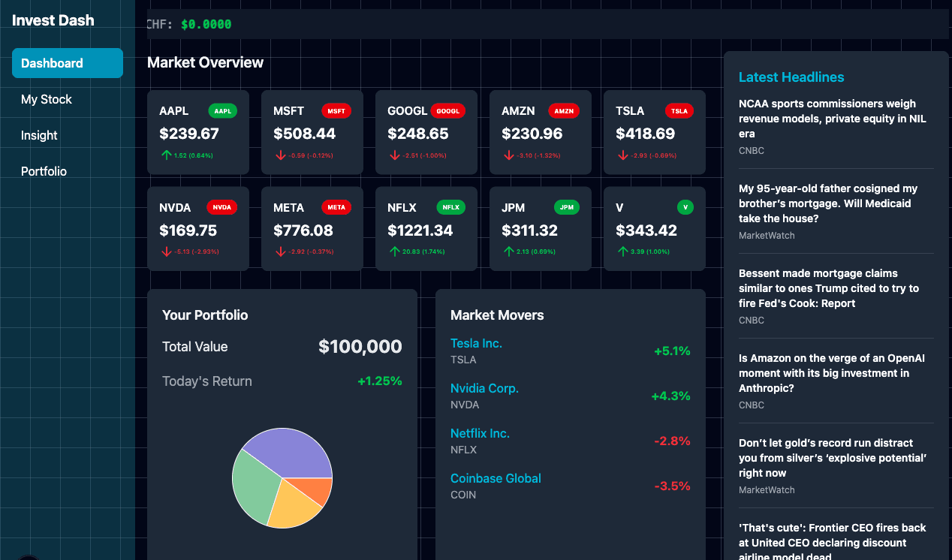Image resolution: width=952 pixels, height=560 pixels.
Task: Click today's return +1.25% value
Action: point(380,381)
